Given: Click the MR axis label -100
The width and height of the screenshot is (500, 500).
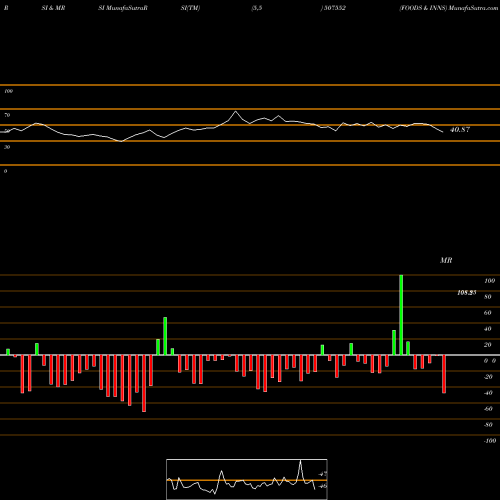Looking at the screenshot, I should [x=489, y=441].
